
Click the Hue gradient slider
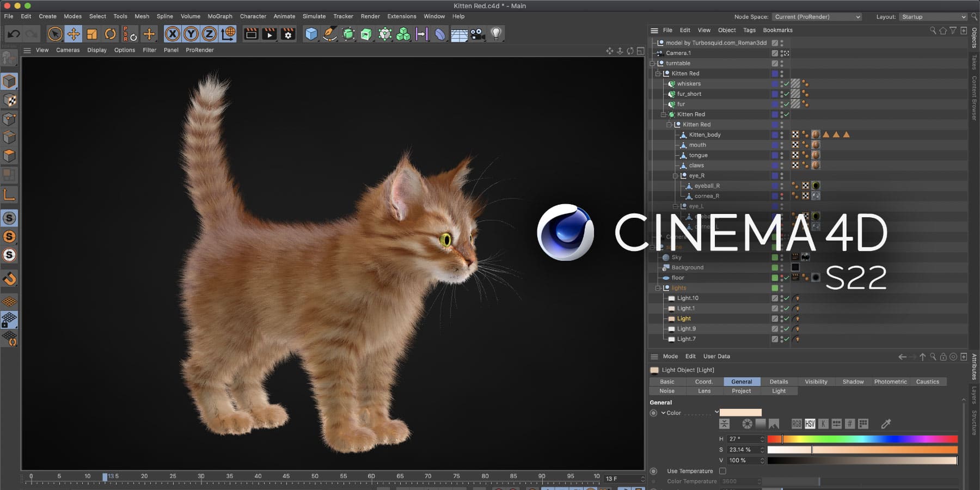point(862,439)
